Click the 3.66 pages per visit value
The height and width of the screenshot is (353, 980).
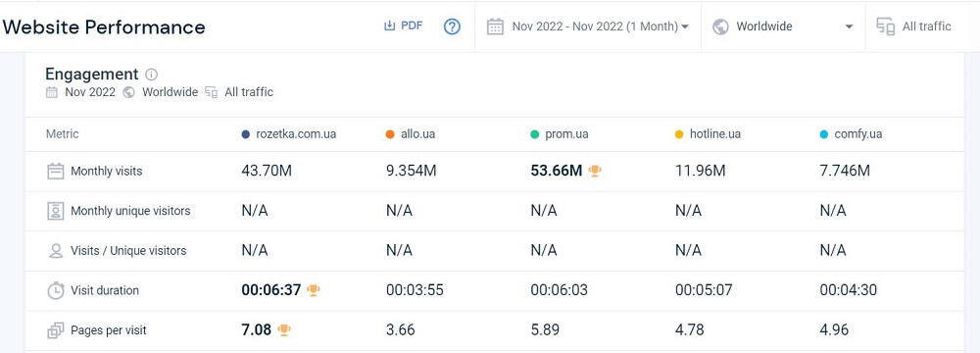click(401, 329)
